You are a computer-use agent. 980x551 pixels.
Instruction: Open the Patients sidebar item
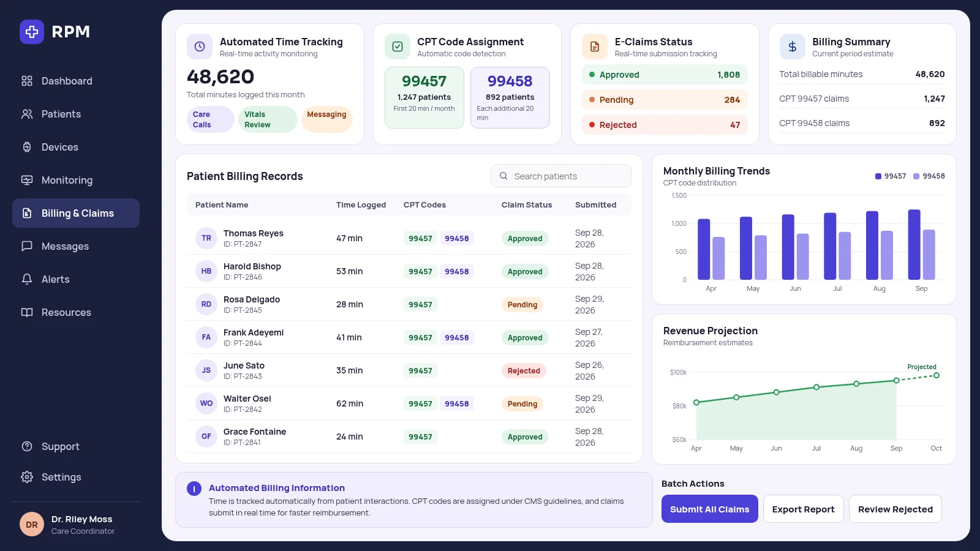[x=76, y=114]
